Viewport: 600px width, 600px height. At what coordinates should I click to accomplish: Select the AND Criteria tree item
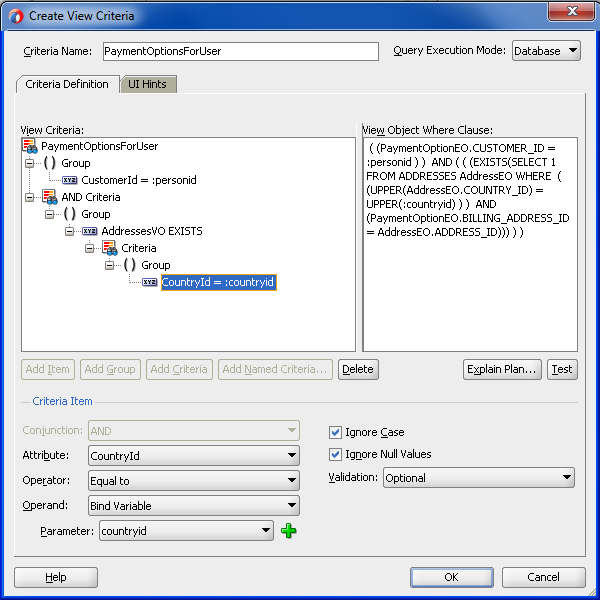point(91,197)
